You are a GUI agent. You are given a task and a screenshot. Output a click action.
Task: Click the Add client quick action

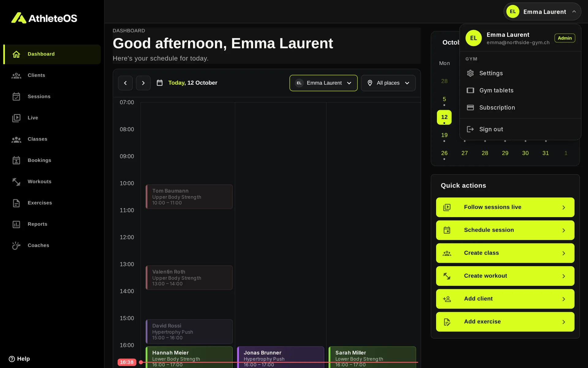(x=505, y=299)
